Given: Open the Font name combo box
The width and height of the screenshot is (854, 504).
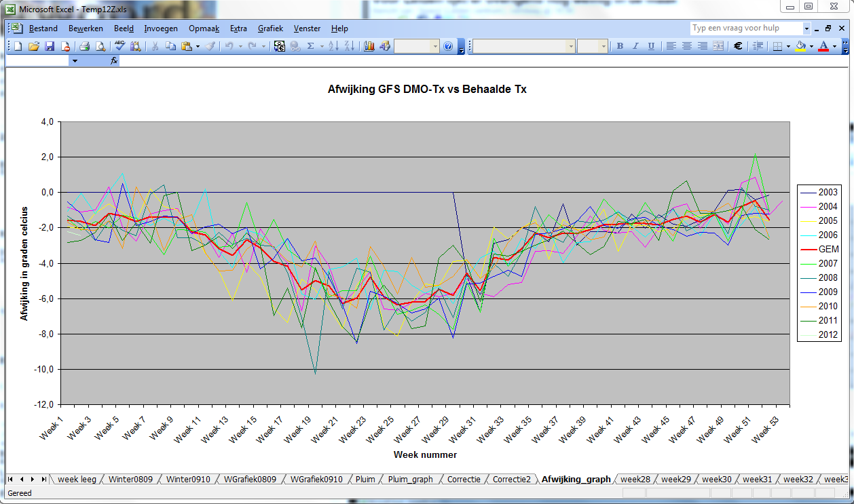Looking at the screenshot, I should [x=524, y=46].
